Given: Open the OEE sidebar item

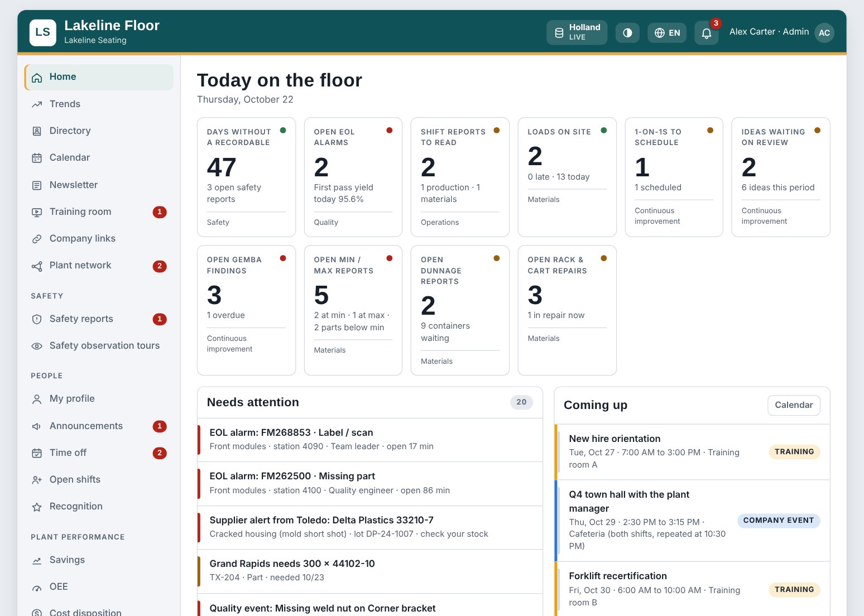Looking at the screenshot, I should pyautogui.click(x=99, y=587).
